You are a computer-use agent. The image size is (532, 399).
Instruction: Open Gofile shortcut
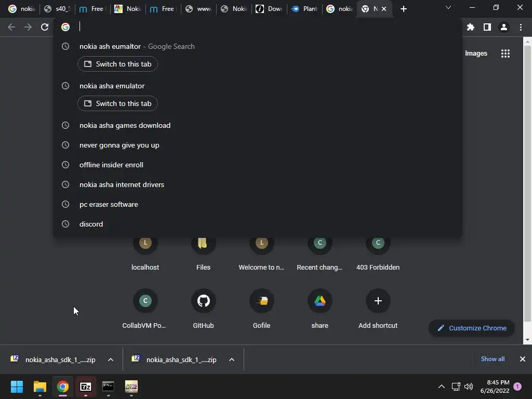[x=262, y=309]
